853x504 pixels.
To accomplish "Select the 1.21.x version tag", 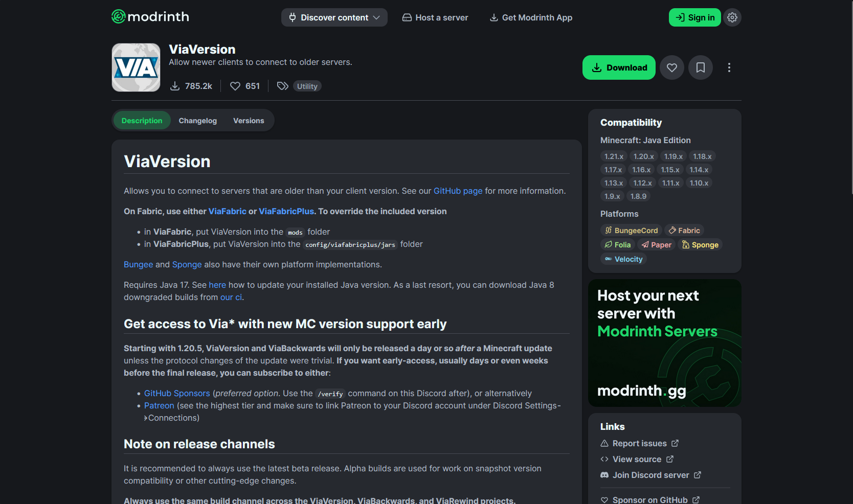I will click(614, 156).
